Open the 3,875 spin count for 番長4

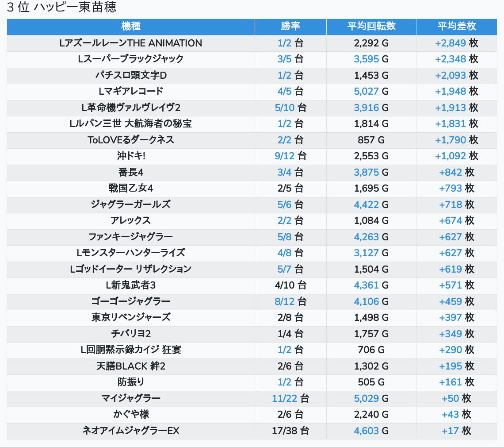(366, 172)
